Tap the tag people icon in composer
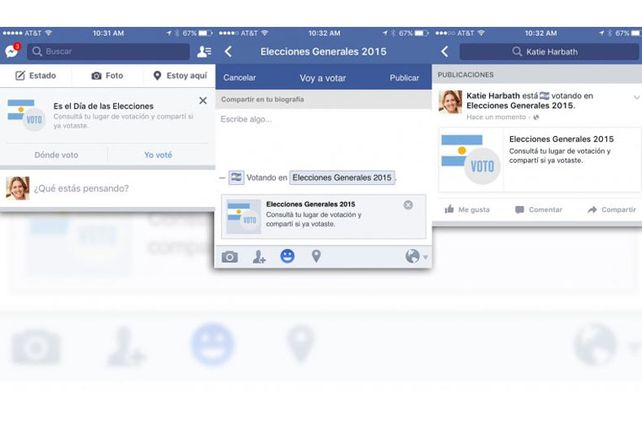Screen dimensions: 642x448 pyautogui.click(x=259, y=257)
